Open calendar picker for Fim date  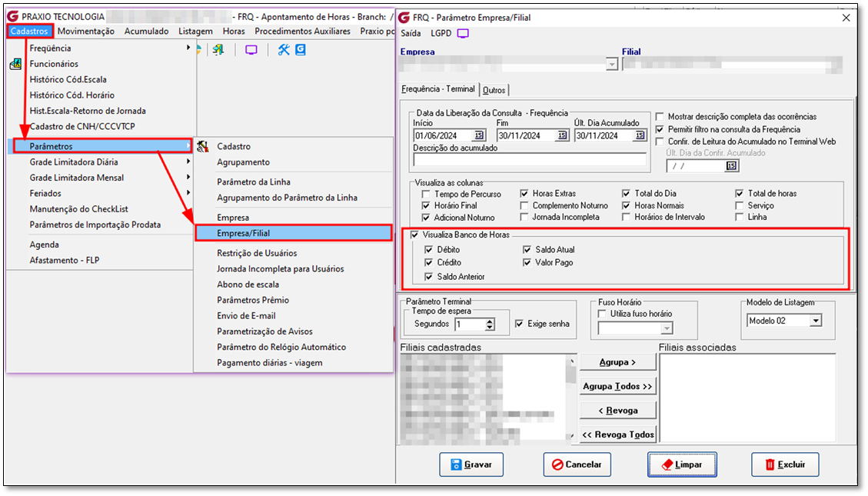point(562,135)
